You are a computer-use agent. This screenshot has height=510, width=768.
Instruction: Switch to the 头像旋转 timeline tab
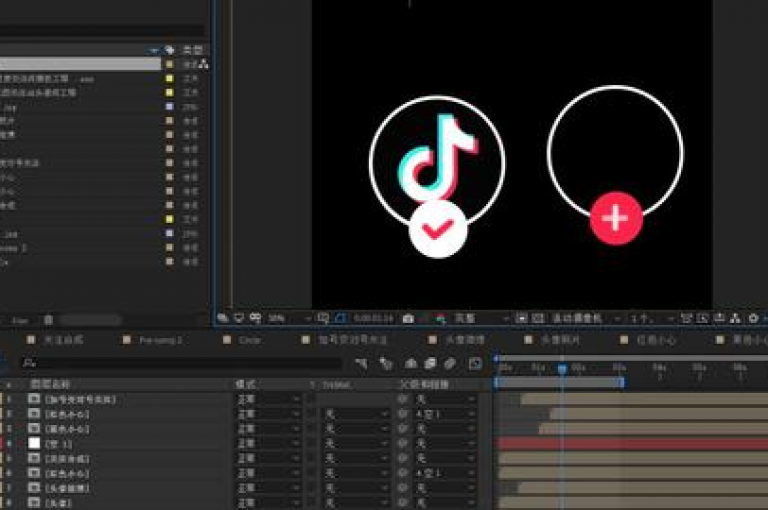point(464,340)
